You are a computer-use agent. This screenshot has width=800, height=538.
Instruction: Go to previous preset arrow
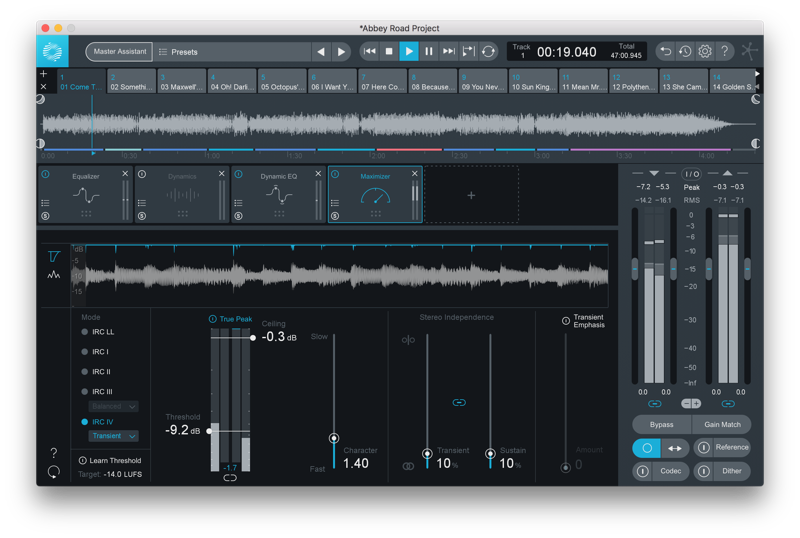[x=321, y=52]
